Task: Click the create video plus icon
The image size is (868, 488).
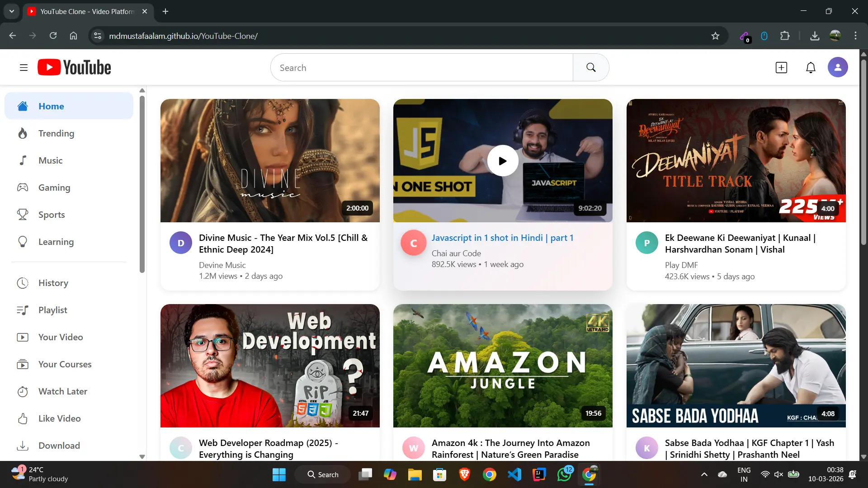Action: (x=782, y=67)
